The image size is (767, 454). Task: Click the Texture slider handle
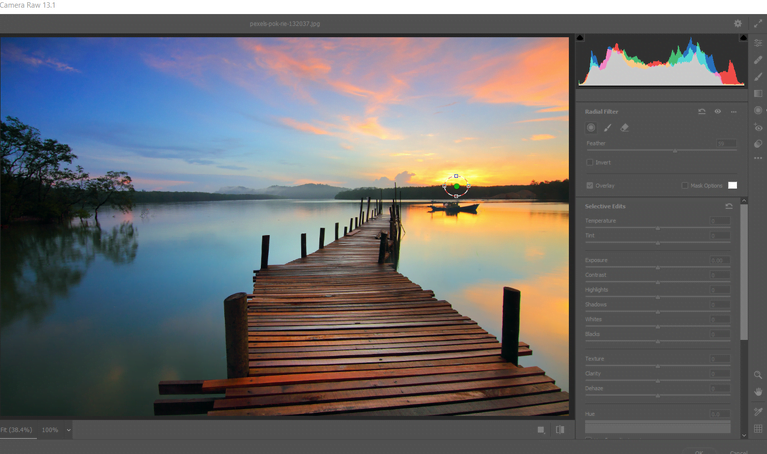click(x=657, y=366)
